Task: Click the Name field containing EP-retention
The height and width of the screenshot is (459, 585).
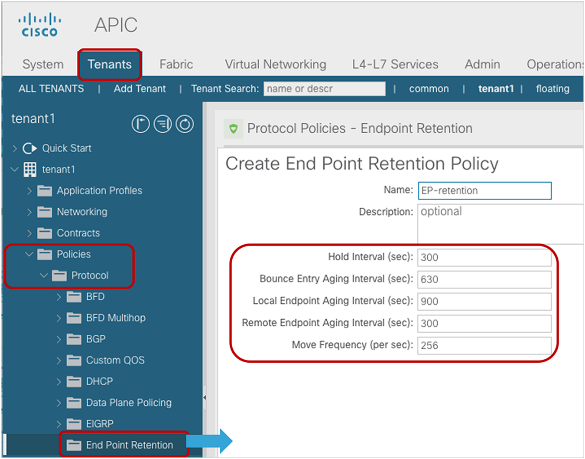Action: point(485,191)
